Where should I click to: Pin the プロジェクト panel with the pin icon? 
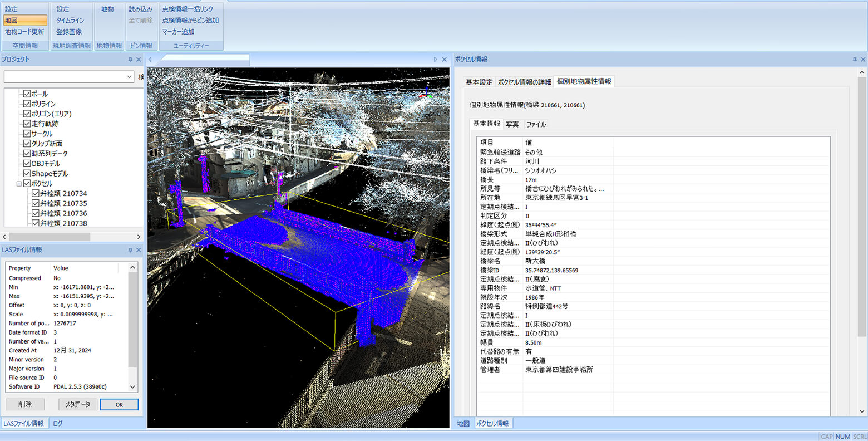click(x=130, y=58)
